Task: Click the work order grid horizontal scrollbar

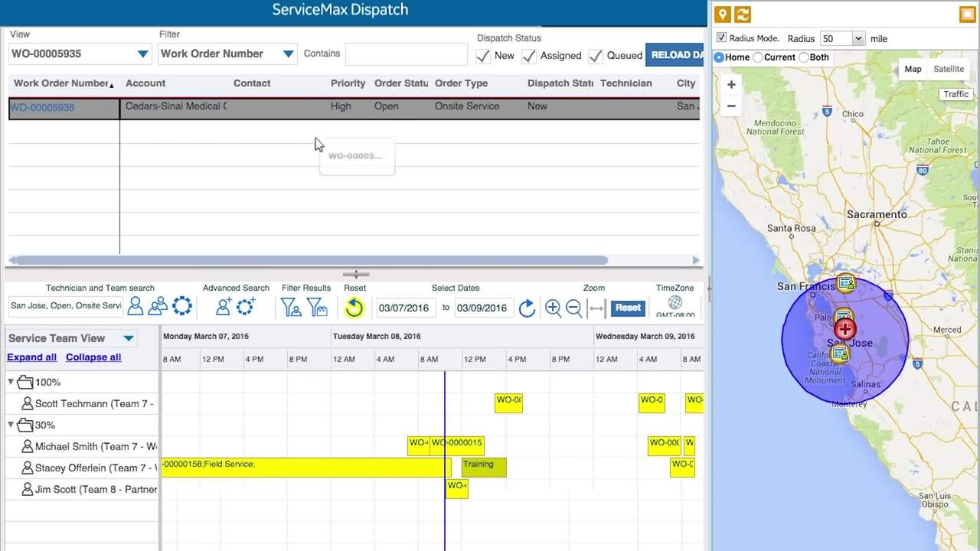Action: point(310,260)
